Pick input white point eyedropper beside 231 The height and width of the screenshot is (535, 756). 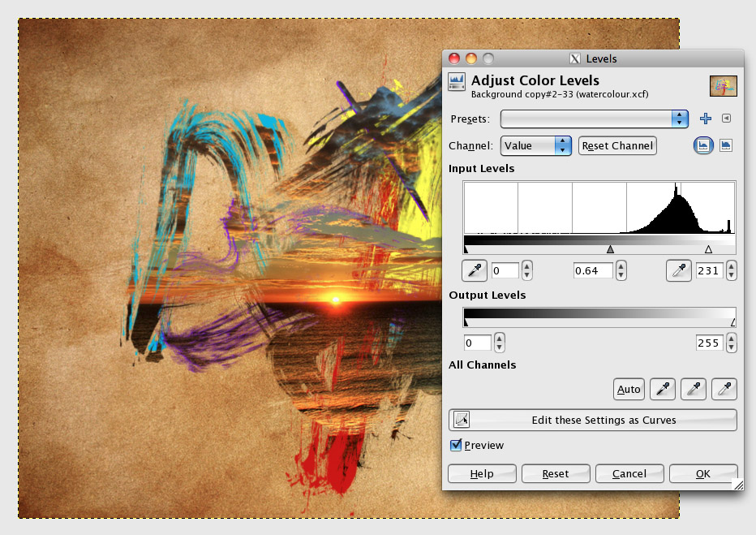tap(679, 270)
